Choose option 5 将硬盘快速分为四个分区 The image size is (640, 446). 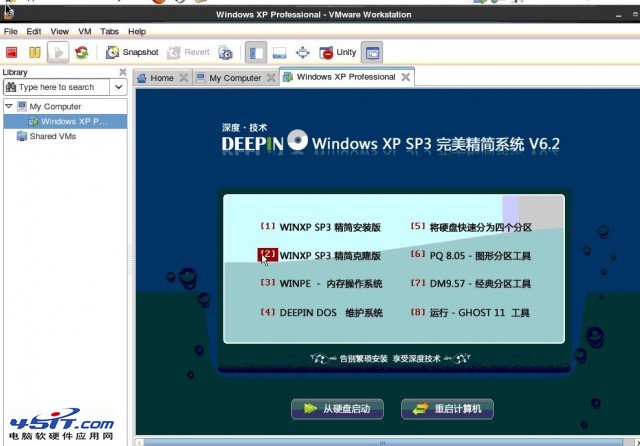click(471, 227)
